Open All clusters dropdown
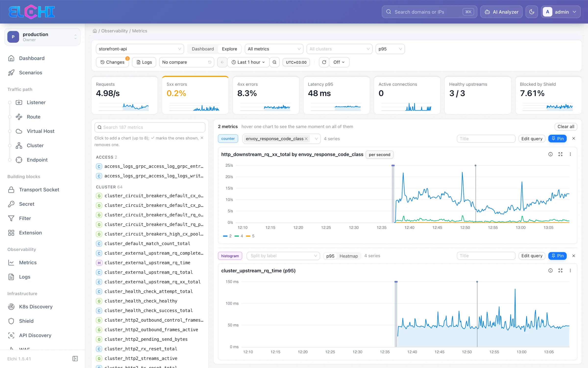 (x=339, y=49)
